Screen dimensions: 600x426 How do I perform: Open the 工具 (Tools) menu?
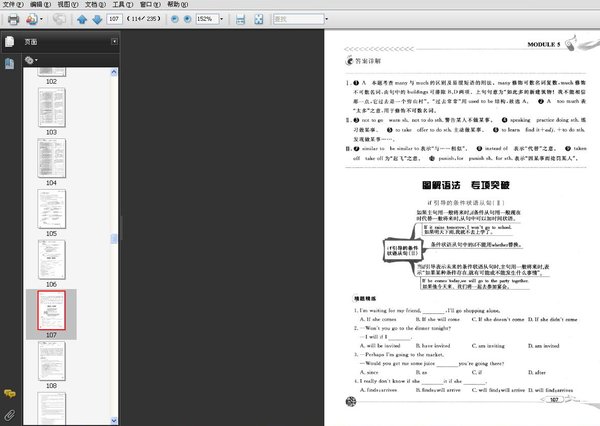[x=122, y=5]
